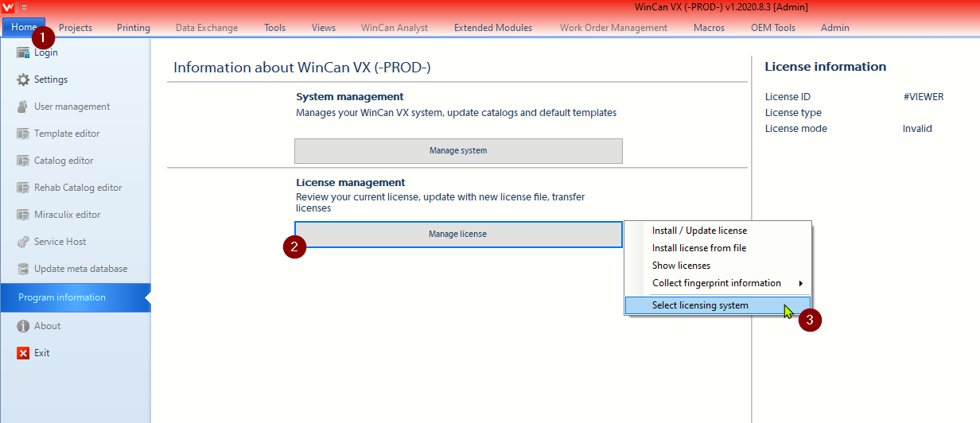Click the Template editor label
This screenshot has height=423, width=980.
[x=67, y=134]
